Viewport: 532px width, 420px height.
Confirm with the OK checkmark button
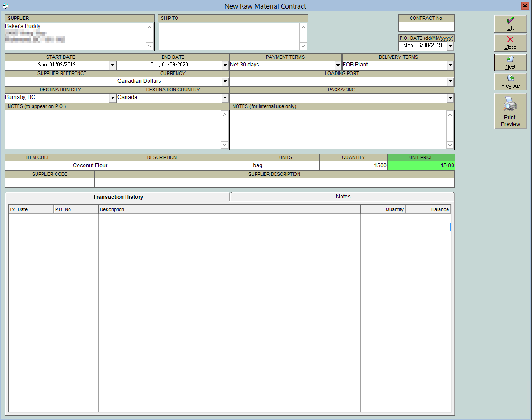coord(510,24)
